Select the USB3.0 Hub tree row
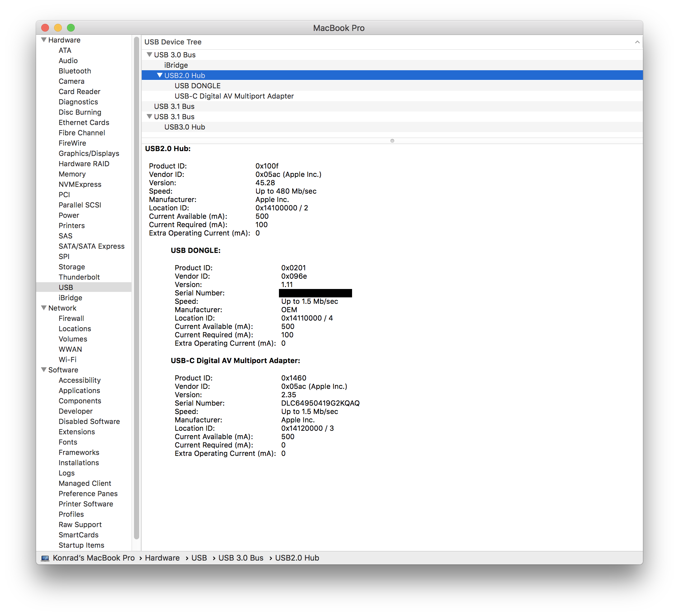Viewport: 679px width, 616px height. [392, 127]
